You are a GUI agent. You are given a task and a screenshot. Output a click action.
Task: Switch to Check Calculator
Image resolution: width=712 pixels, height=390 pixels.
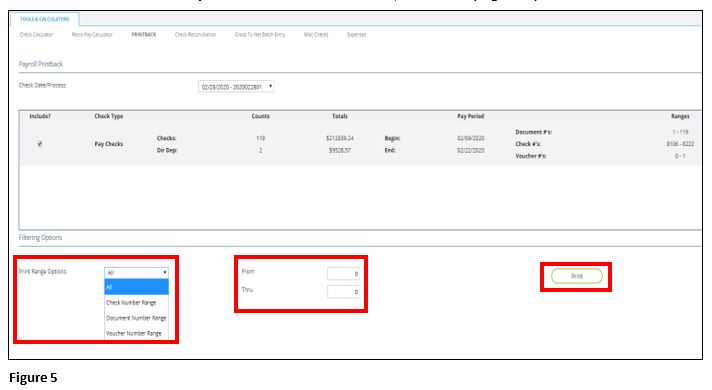[x=36, y=35]
